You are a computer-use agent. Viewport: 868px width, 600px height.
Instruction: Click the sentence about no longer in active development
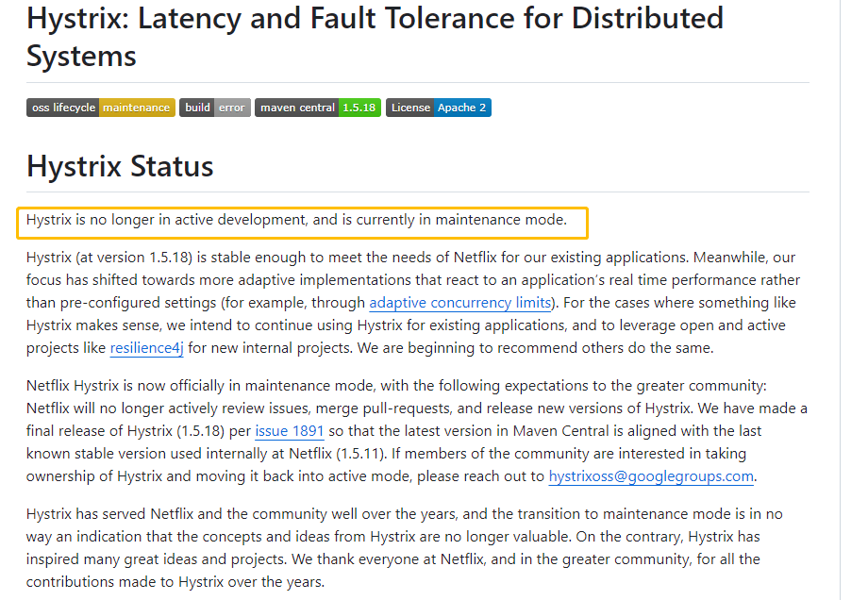click(x=296, y=220)
